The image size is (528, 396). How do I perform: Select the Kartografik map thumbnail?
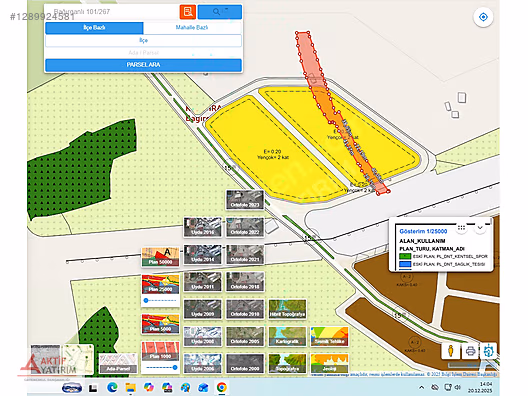point(287,336)
